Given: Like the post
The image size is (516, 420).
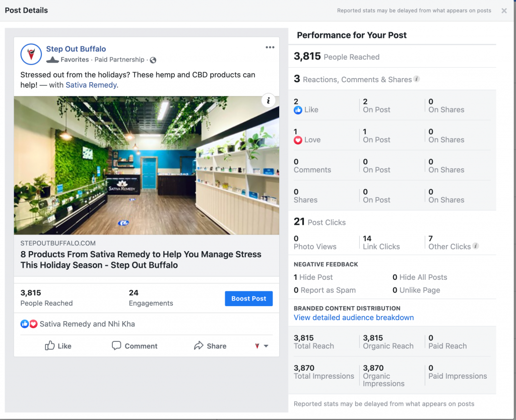Looking at the screenshot, I should tap(58, 346).
